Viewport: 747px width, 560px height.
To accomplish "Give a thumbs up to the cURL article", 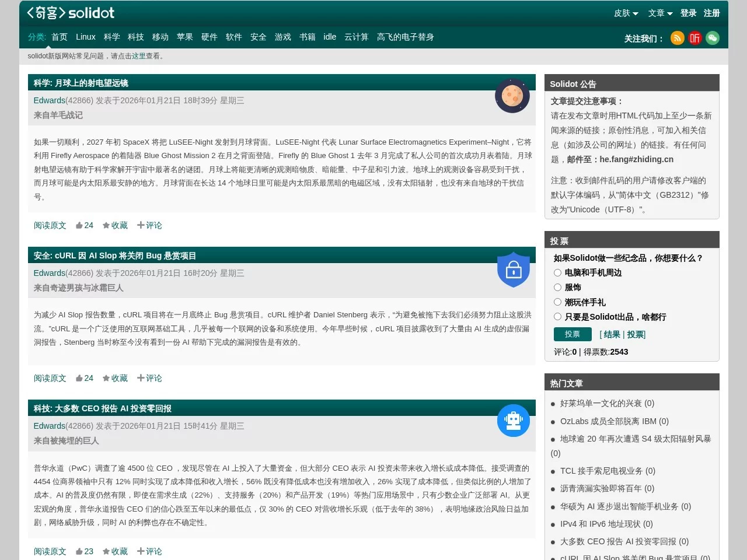I will [84, 377].
